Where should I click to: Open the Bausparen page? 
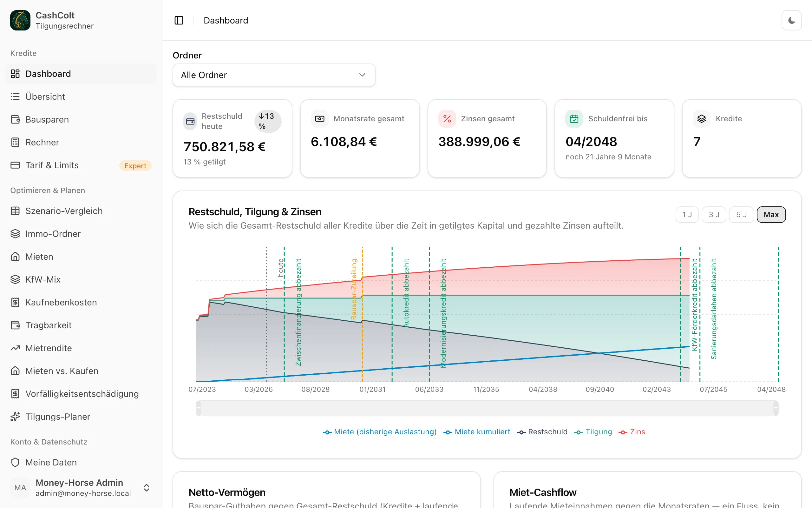pos(81,119)
